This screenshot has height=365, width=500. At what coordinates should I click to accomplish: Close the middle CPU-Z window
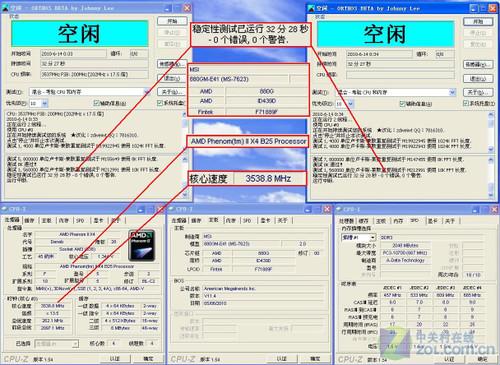tap(327, 209)
